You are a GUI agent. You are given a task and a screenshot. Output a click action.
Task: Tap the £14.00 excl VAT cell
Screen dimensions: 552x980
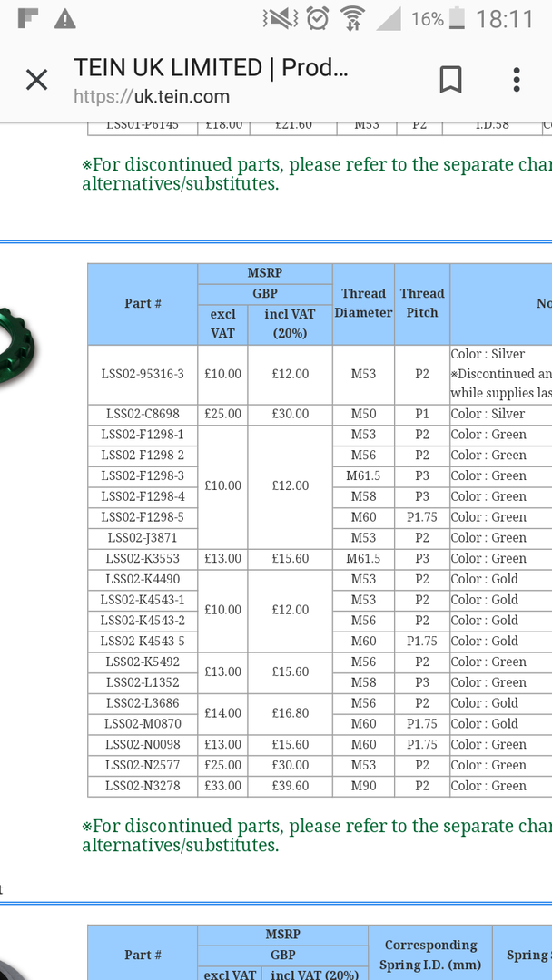click(x=222, y=714)
